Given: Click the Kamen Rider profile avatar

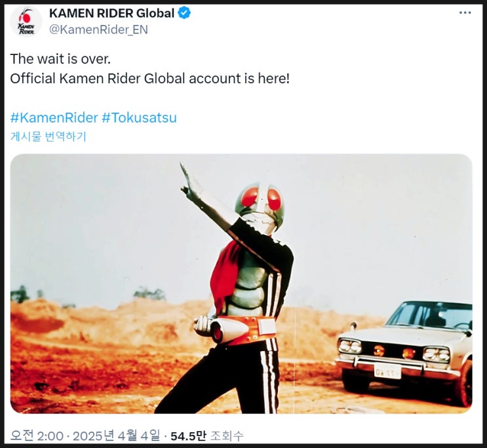Looking at the screenshot, I should tap(26, 21).
